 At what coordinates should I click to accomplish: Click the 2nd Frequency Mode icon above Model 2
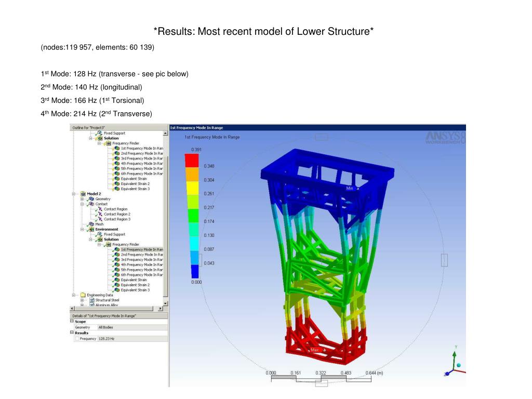point(117,153)
